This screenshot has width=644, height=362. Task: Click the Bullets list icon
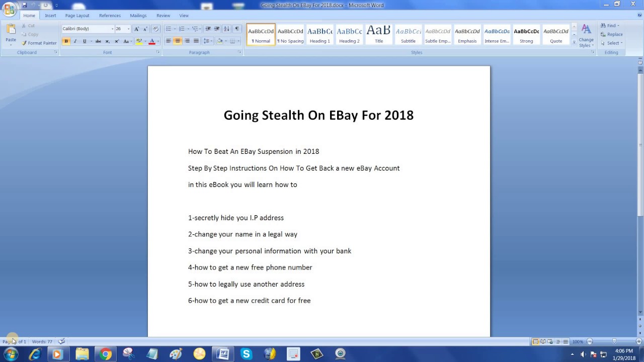pos(169,29)
